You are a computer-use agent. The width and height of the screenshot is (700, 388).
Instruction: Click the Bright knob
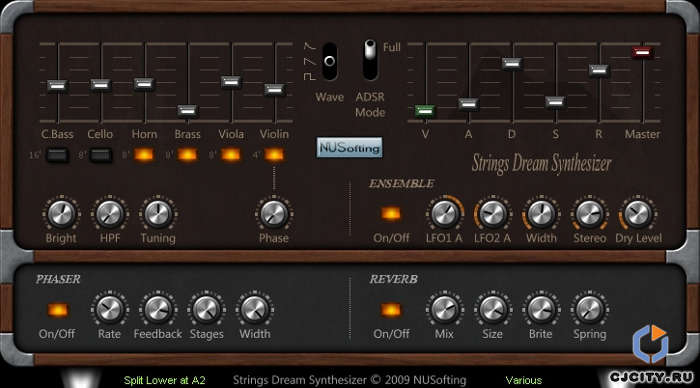(61, 214)
